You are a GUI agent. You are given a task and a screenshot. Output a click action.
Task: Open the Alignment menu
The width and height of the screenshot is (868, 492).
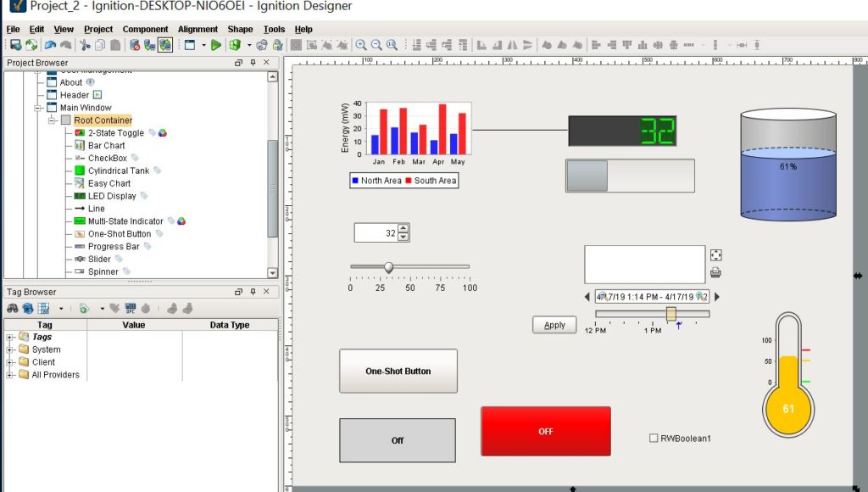(197, 29)
